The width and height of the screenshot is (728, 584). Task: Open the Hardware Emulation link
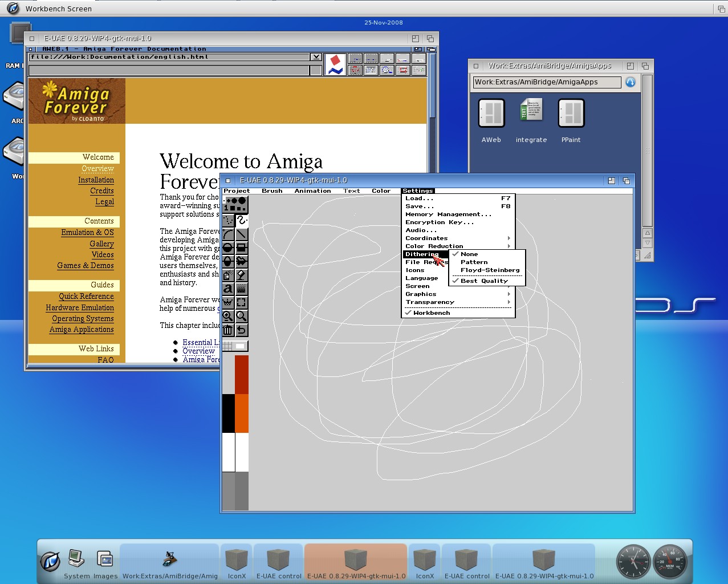pyautogui.click(x=80, y=307)
